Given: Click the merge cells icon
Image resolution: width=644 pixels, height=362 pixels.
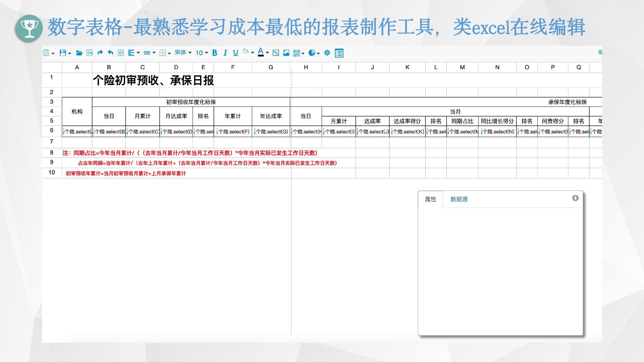Looking at the screenshot, I should tap(121, 53).
